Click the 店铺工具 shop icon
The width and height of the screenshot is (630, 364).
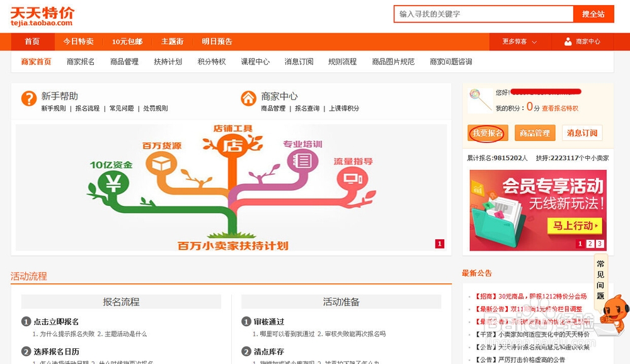click(232, 146)
